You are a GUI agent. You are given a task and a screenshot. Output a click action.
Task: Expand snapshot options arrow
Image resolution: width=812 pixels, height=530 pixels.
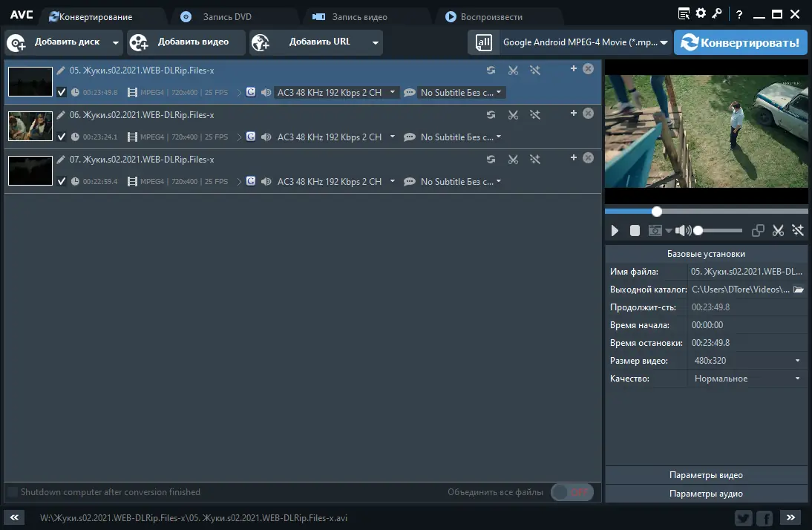[x=669, y=231]
